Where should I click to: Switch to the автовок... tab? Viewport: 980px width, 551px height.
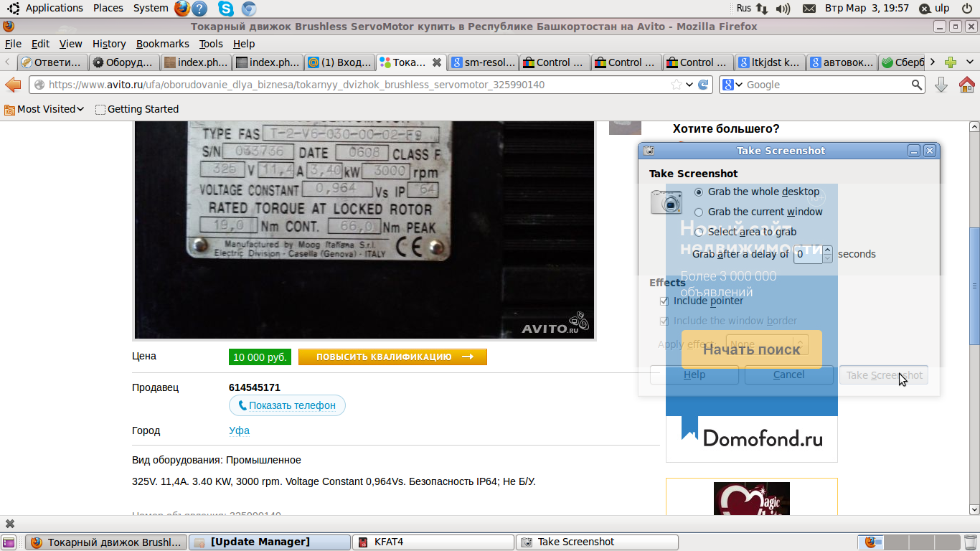point(842,62)
